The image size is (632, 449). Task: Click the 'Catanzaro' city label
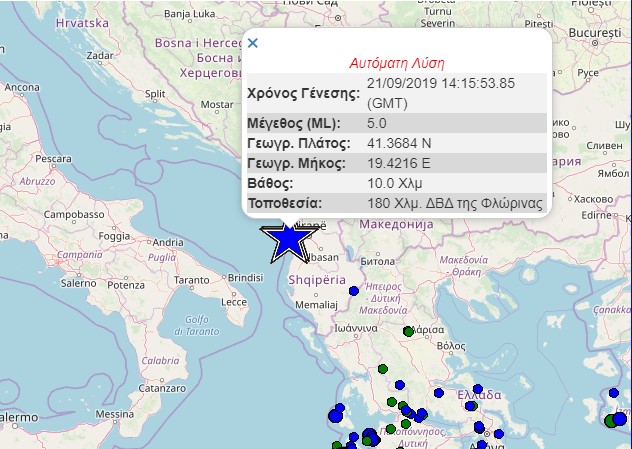pyautogui.click(x=162, y=389)
